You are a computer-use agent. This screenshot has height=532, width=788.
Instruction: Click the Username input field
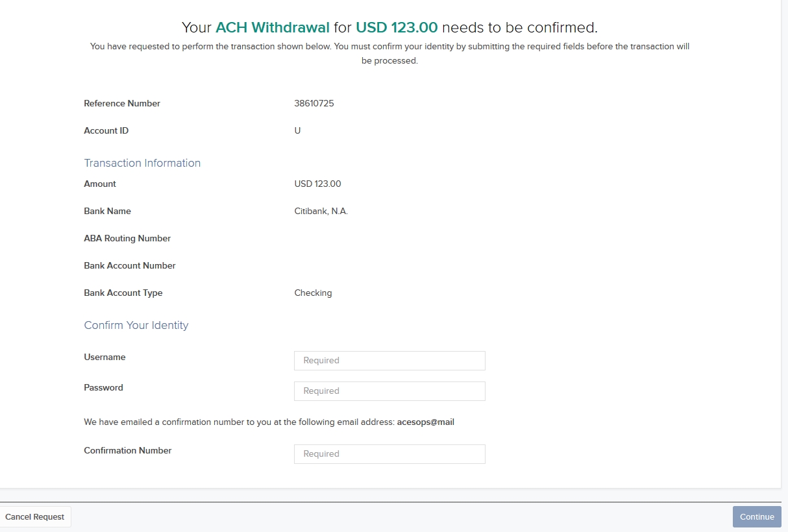389,361
